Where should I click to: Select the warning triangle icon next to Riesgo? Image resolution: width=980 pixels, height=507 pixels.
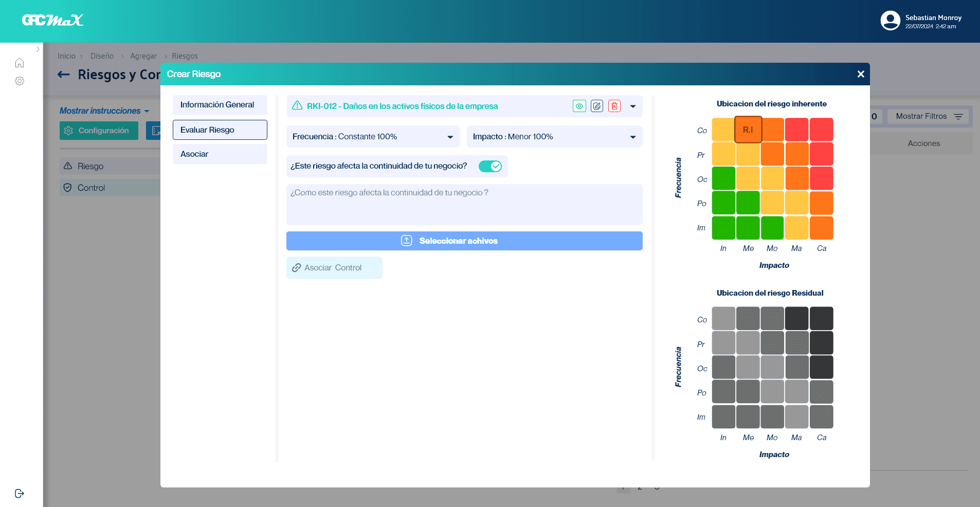67,166
